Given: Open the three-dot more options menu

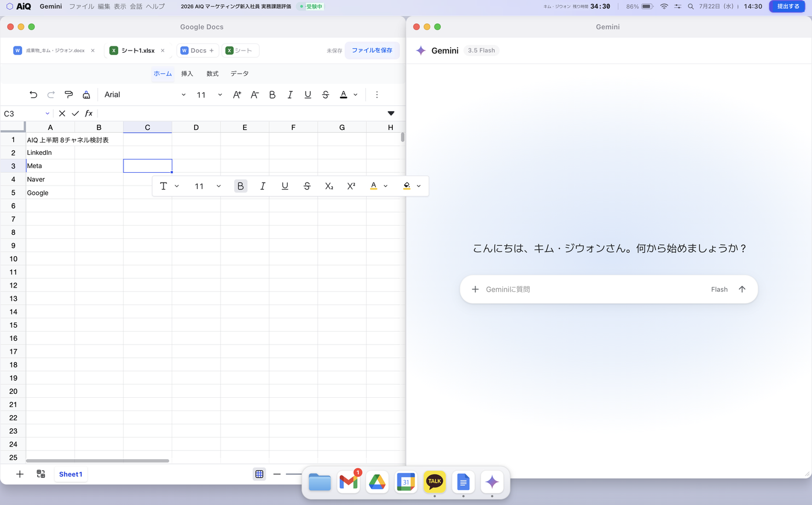Looking at the screenshot, I should [x=377, y=95].
